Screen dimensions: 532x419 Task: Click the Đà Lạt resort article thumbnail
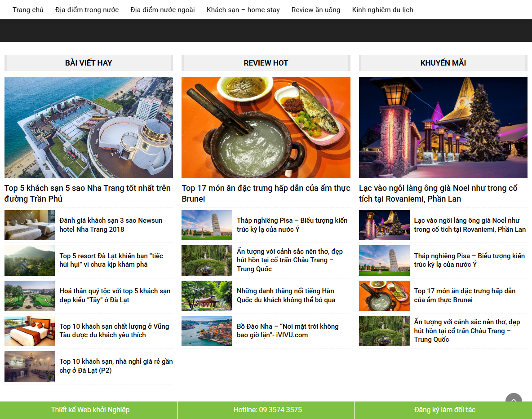pos(29,260)
